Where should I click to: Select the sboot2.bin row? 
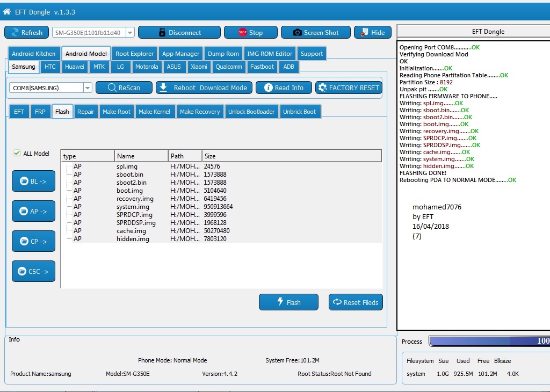(x=221, y=183)
